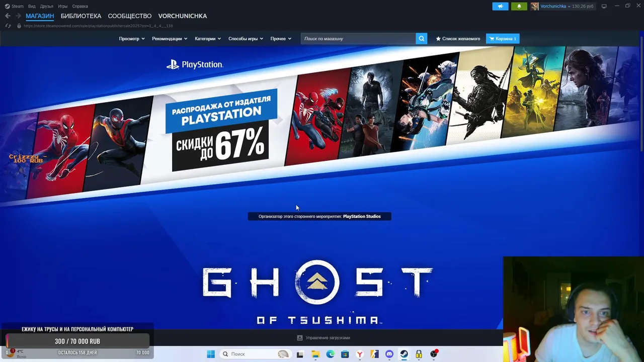Open Microsoft Store from the taskbar

coord(345,354)
